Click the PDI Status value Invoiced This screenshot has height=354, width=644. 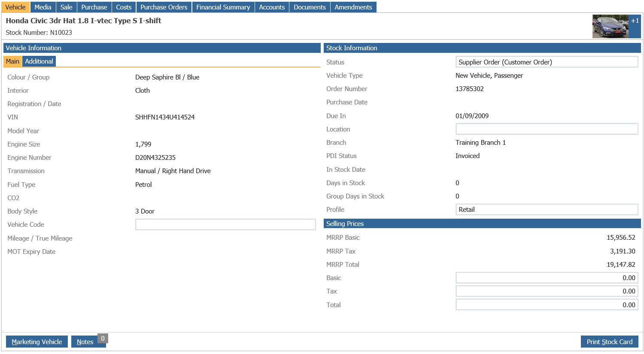click(x=468, y=156)
